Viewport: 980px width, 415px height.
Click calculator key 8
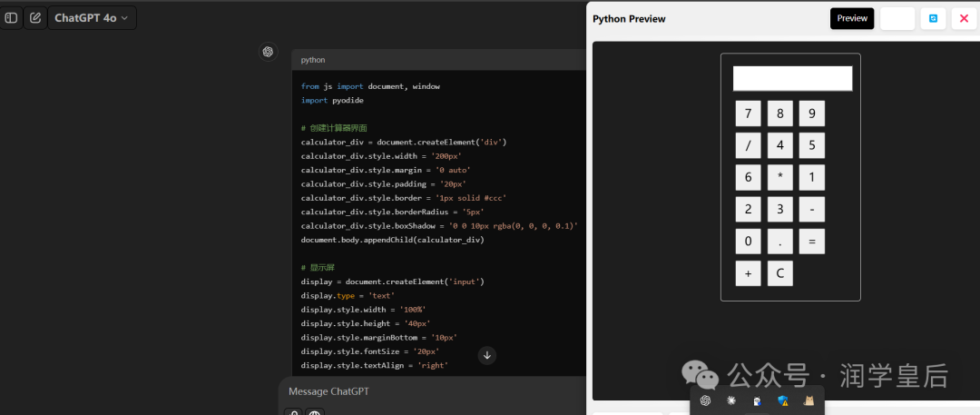[780, 114]
